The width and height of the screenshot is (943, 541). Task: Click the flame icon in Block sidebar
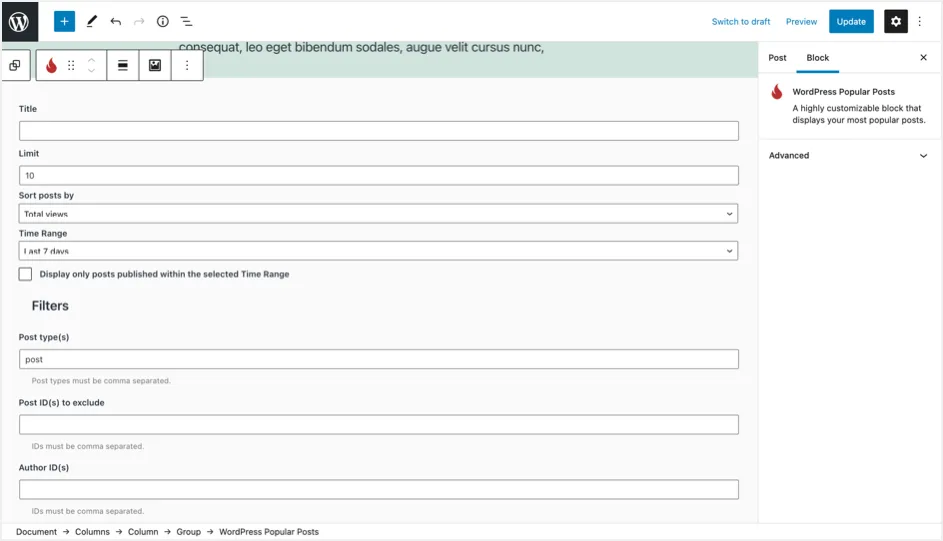(x=777, y=92)
